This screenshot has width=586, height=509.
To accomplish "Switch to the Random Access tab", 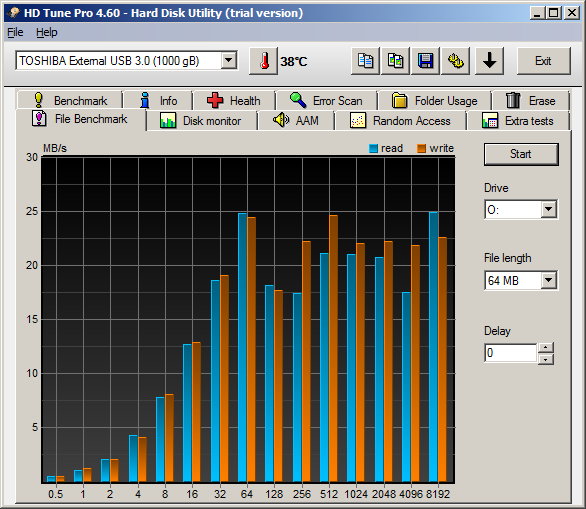I will tap(400, 121).
